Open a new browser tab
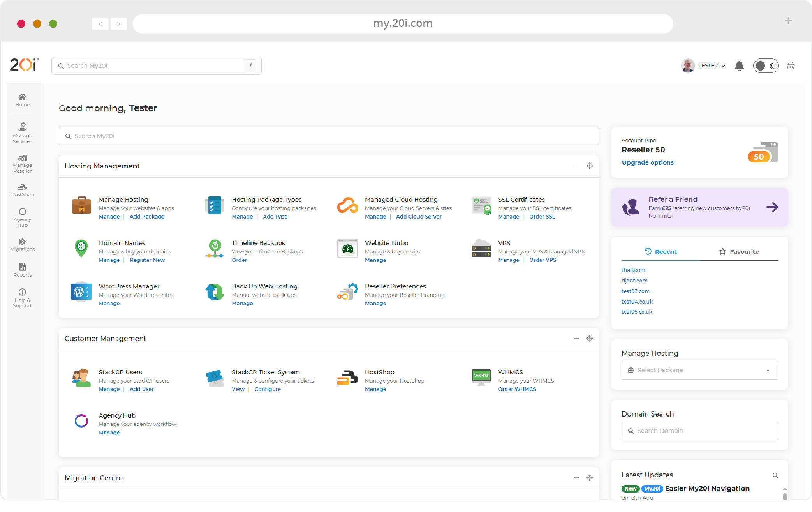This screenshot has width=812, height=512. 788,21
